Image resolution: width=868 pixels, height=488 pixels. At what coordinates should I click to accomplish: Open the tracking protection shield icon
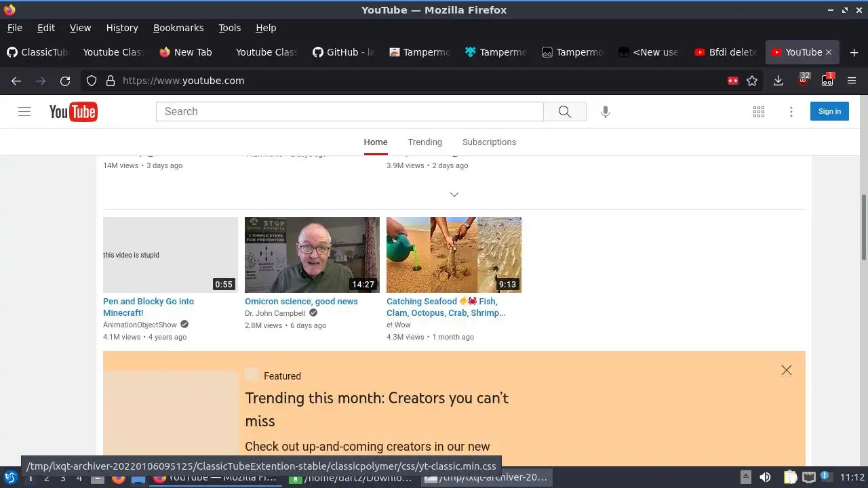(x=92, y=81)
